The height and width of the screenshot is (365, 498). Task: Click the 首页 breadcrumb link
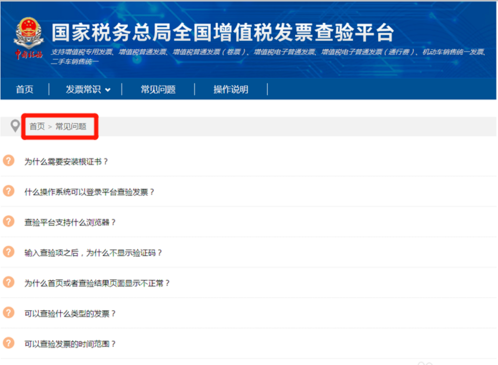[37, 126]
